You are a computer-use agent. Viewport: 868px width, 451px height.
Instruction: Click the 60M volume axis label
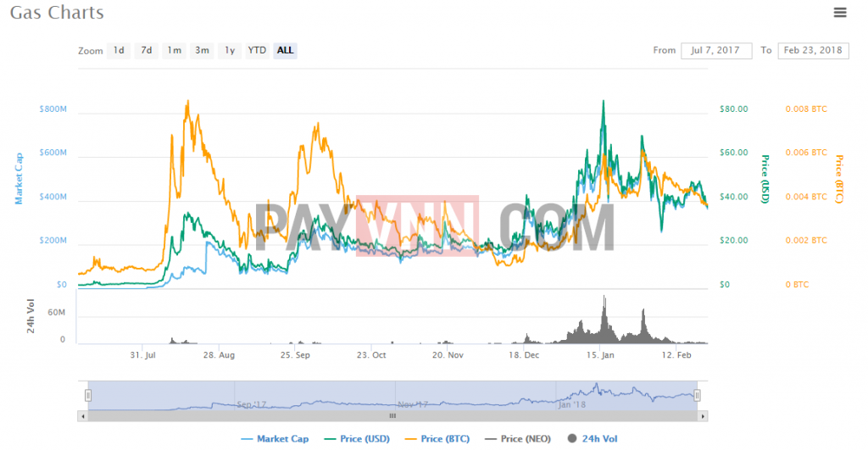(x=57, y=313)
